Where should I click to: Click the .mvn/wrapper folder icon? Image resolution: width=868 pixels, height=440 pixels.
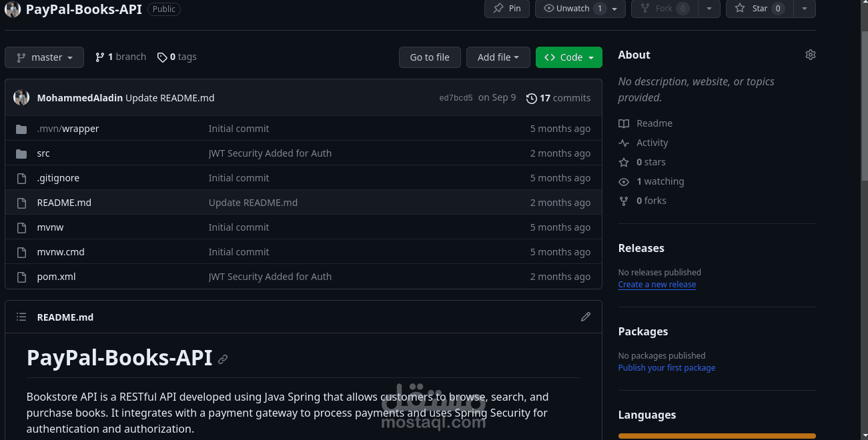(x=21, y=129)
